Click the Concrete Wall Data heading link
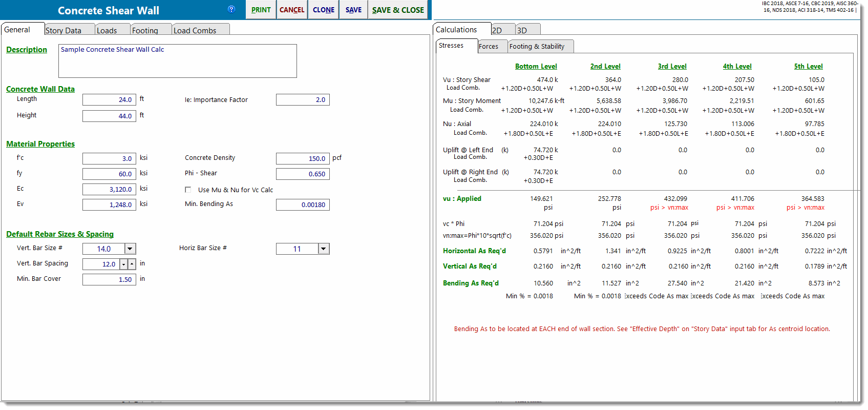The image size is (868, 410). coord(40,89)
